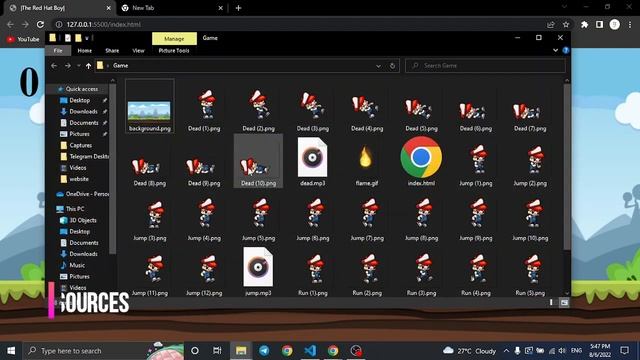Open Quick Access Toolbar customize dropdown

(x=87, y=38)
